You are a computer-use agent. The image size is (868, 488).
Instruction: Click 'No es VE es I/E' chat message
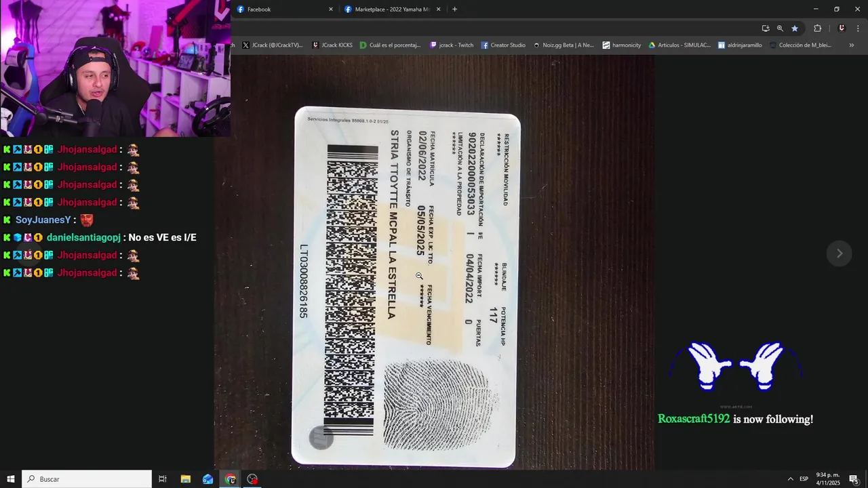(x=162, y=238)
